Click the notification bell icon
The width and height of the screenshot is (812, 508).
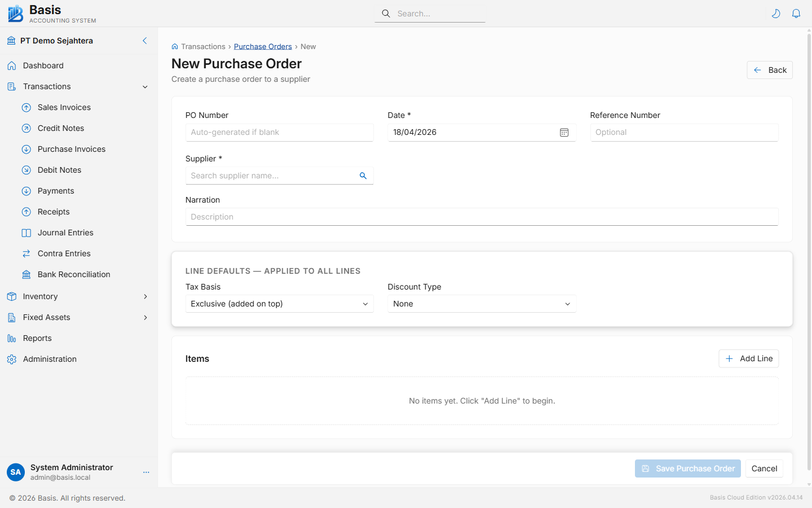pos(796,13)
